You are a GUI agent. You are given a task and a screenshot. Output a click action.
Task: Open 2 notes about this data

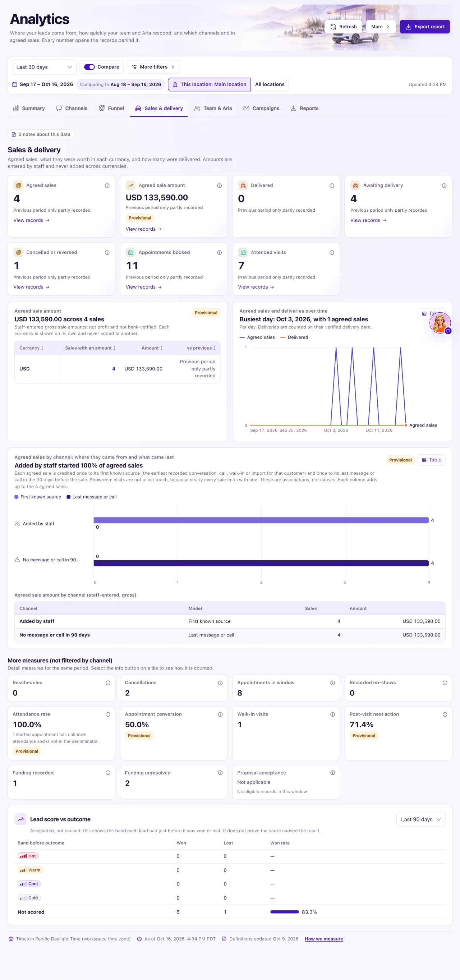41,134
